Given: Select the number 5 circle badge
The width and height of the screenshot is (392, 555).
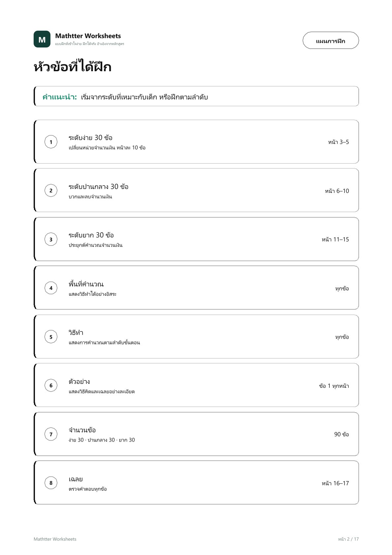Looking at the screenshot, I should 51,337.
